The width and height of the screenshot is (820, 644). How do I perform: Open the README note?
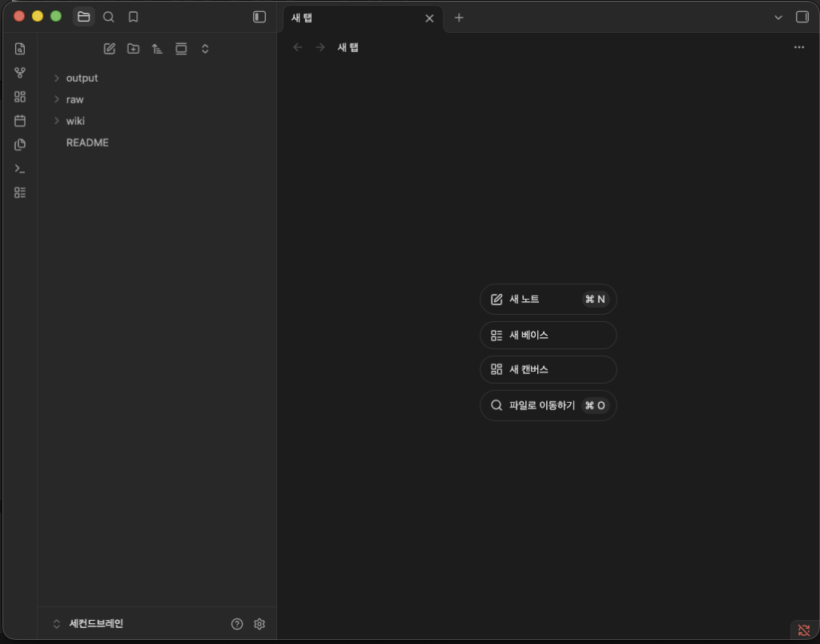pos(87,143)
